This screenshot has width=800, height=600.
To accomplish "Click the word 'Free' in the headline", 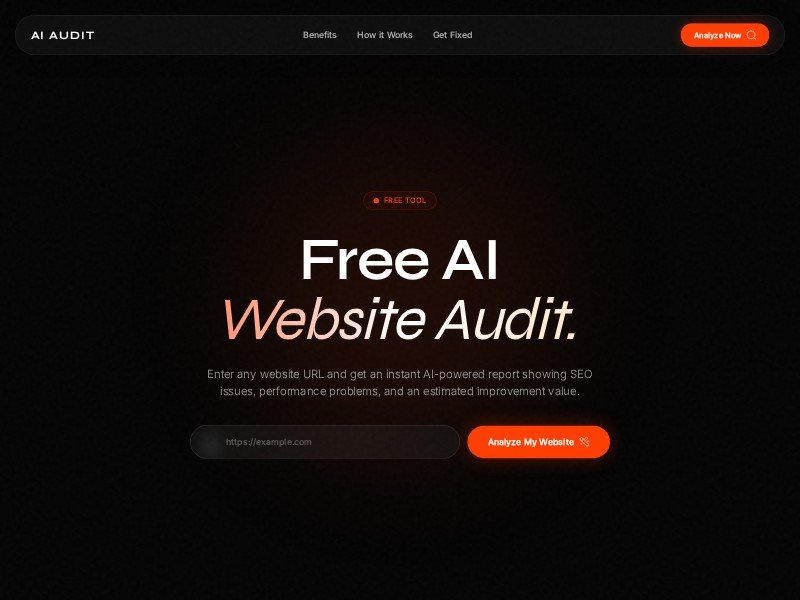I will tap(365, 260).
